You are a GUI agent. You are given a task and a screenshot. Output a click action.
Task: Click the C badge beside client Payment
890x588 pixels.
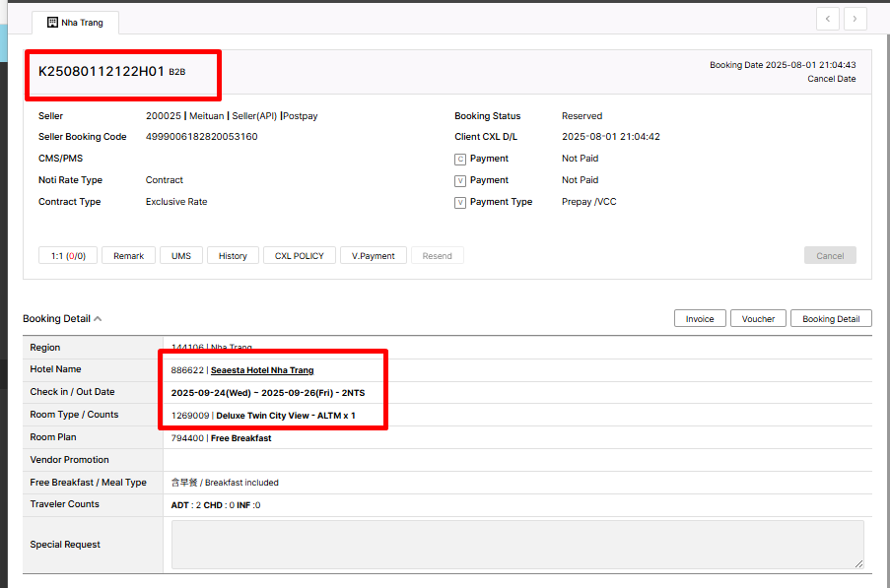[x=459, y=159]
